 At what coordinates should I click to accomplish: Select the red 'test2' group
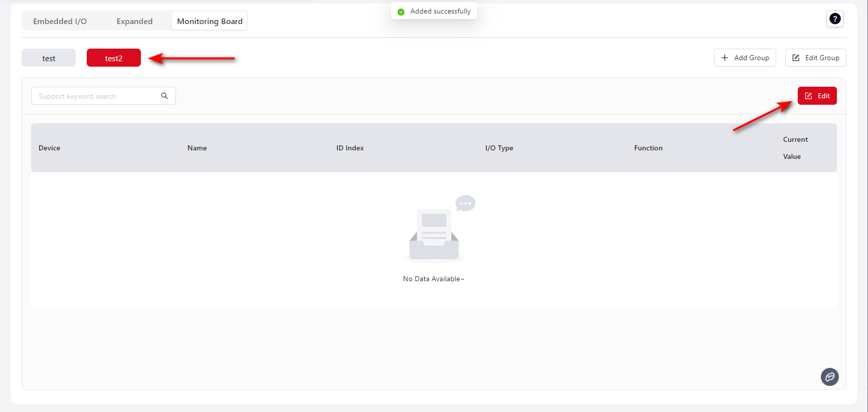click(114, 58)
